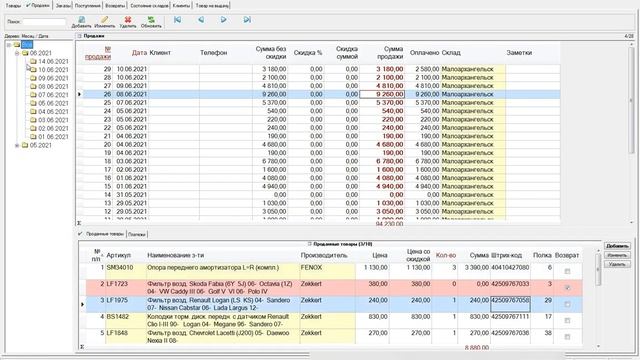640x360 pixels.
Task: Expand the 05.2021 month tree node
Action: click(17, 146)
